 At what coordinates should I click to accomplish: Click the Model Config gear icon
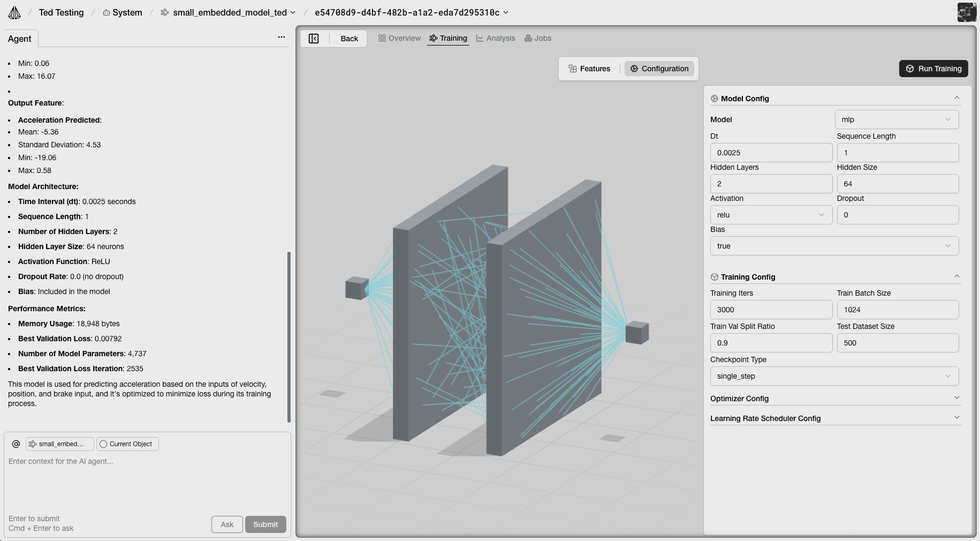pos(715,98)
